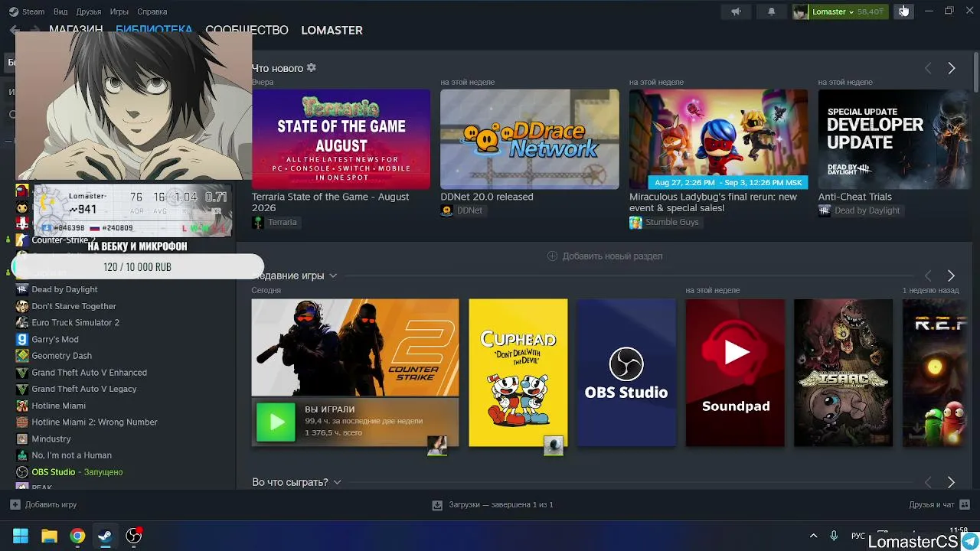Click the Terraria icon under the news card
The width and height of the screenshot is (980, 551).
pyautogui.click(x=258, y=222)
